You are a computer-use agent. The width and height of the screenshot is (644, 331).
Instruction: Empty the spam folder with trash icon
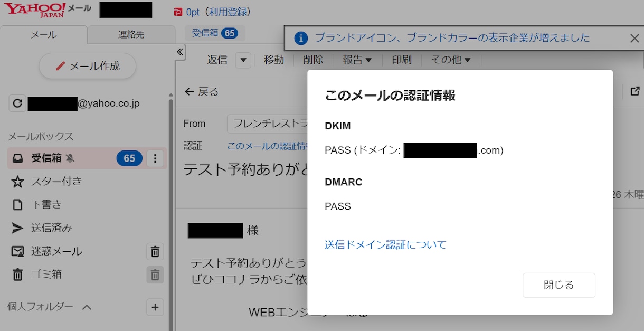(155, 252)
